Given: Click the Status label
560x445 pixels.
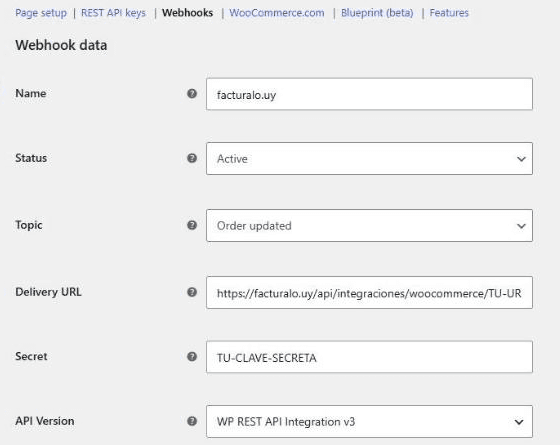Looking at the screenshot, I should point(31,158).
